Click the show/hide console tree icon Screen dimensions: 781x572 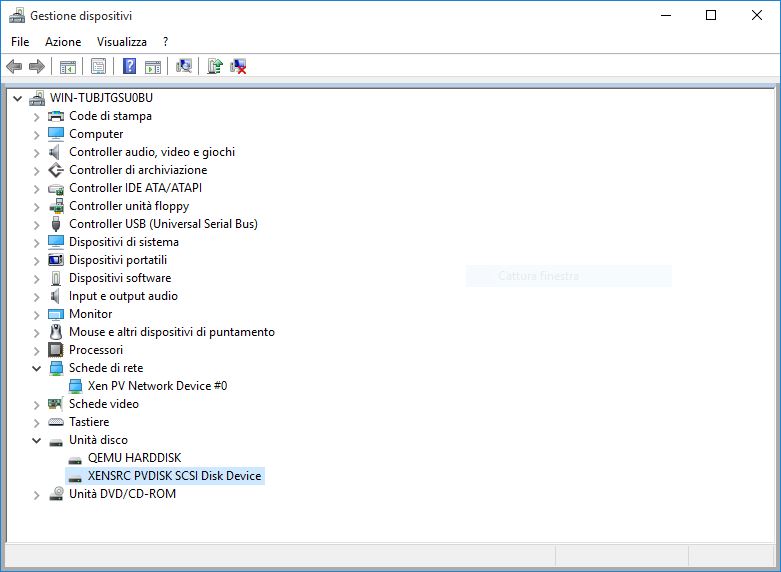click(x=68, y=67)
